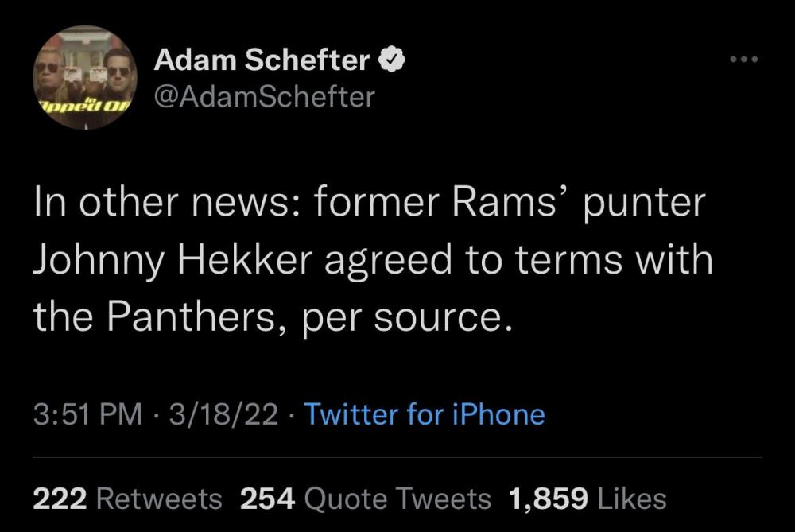Click the word Panthers in the tweet

pos(191,317)
